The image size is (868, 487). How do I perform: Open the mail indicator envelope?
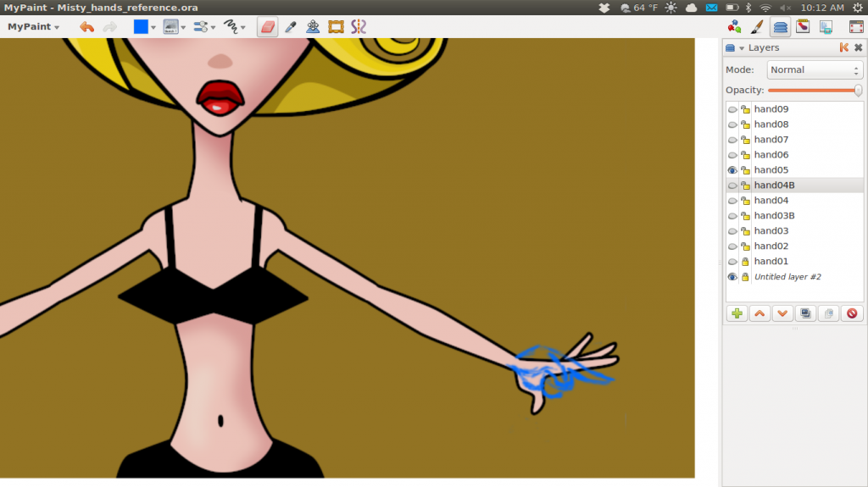711,8
